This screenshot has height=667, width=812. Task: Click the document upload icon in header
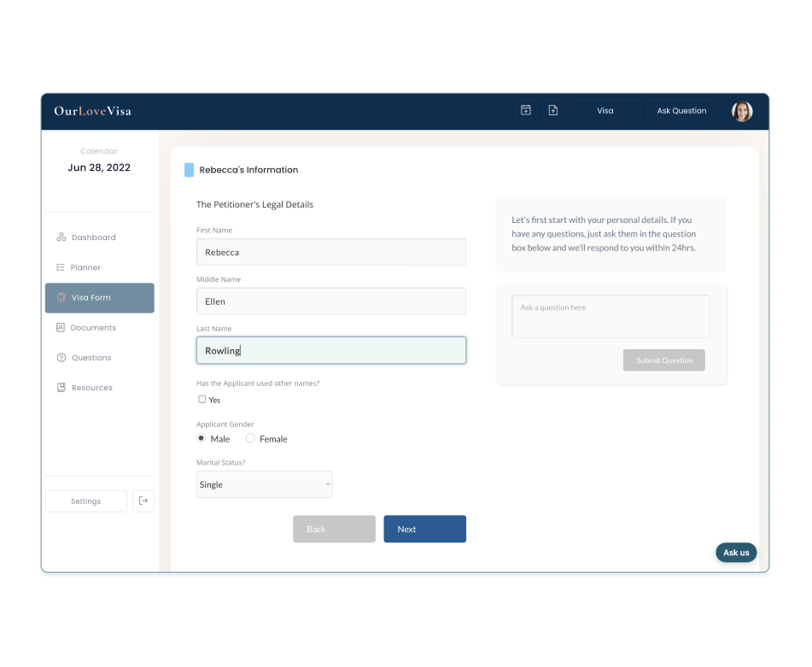point(553,110)
